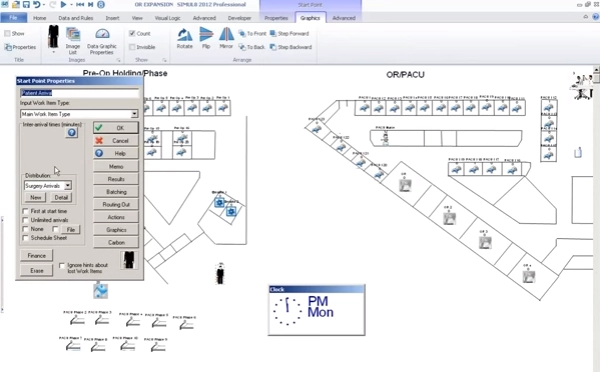Click the Detail button under Distribution
The height and width of the screenshot is (372, 600).
61,197
